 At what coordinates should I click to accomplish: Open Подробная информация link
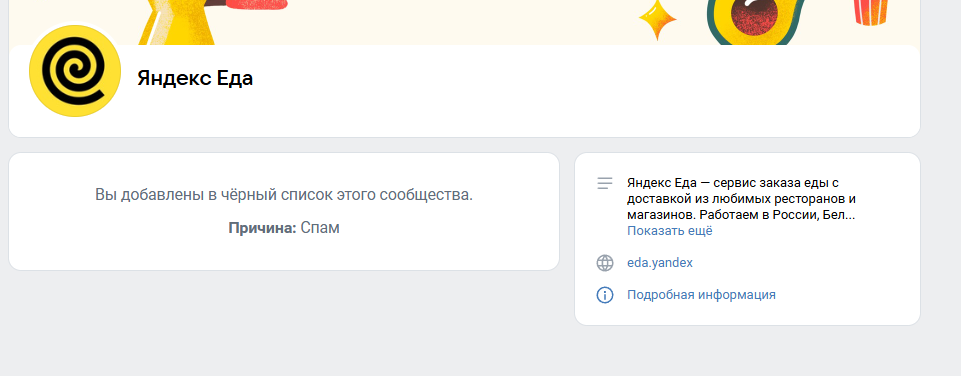(701, 295)
